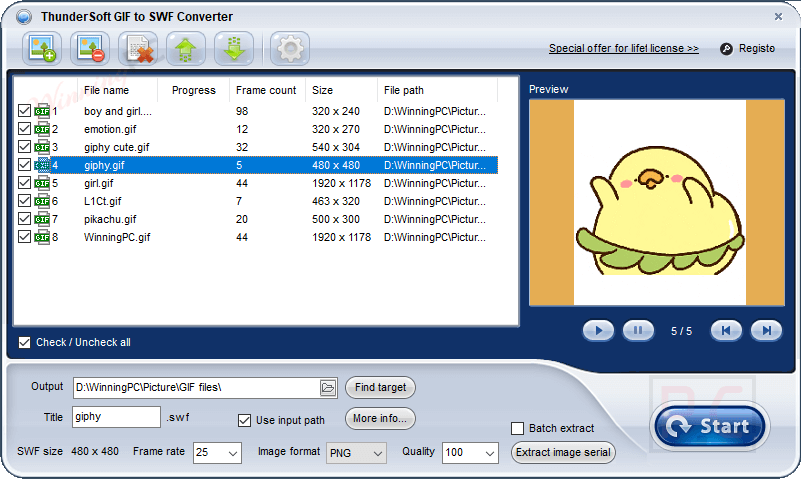Image resolution: width=801 pixels, height=479 pixels.
Task: Disable Use input path checkbox
Action: (244, 420)
